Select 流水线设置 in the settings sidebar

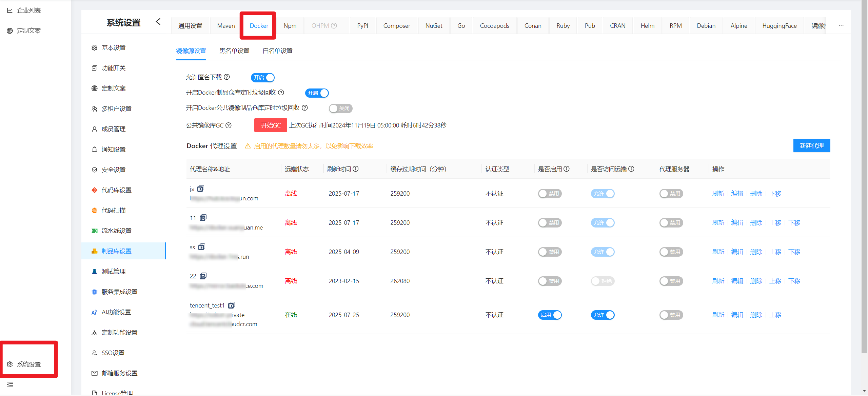pos(117,231)
